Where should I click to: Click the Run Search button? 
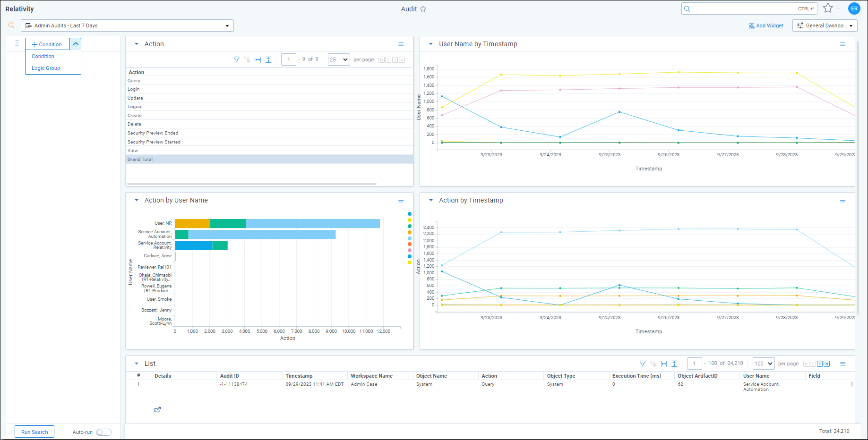[x=34, y=432]
